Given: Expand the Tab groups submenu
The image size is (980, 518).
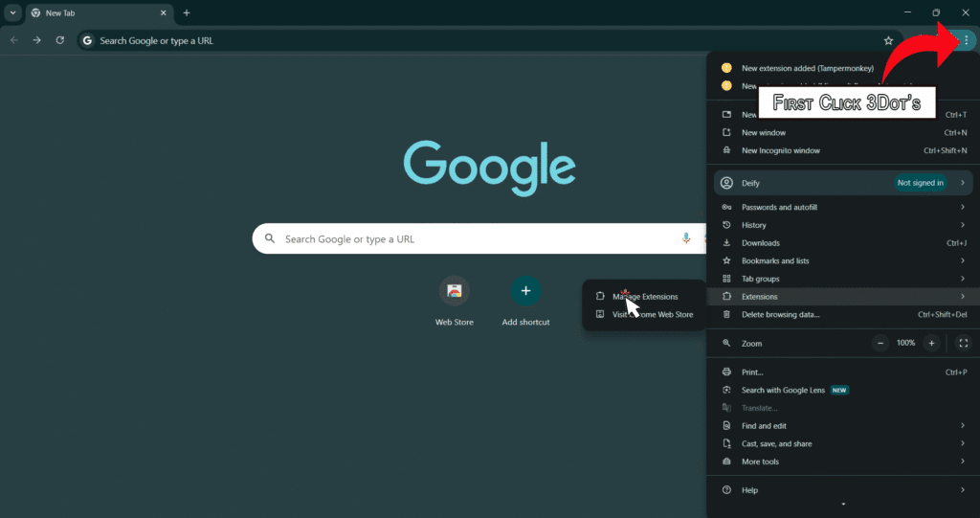Looking at the screenshot, I should click(x=843, y=279).
